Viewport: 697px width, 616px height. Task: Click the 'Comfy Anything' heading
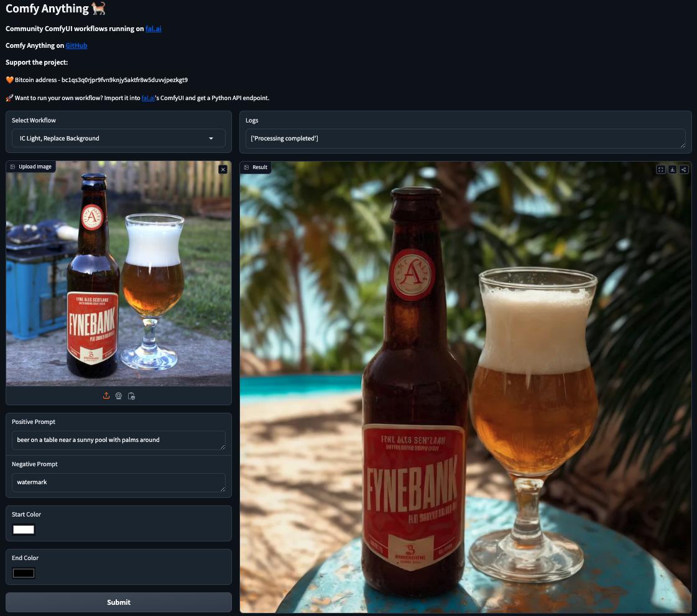[x=47, y=9]
